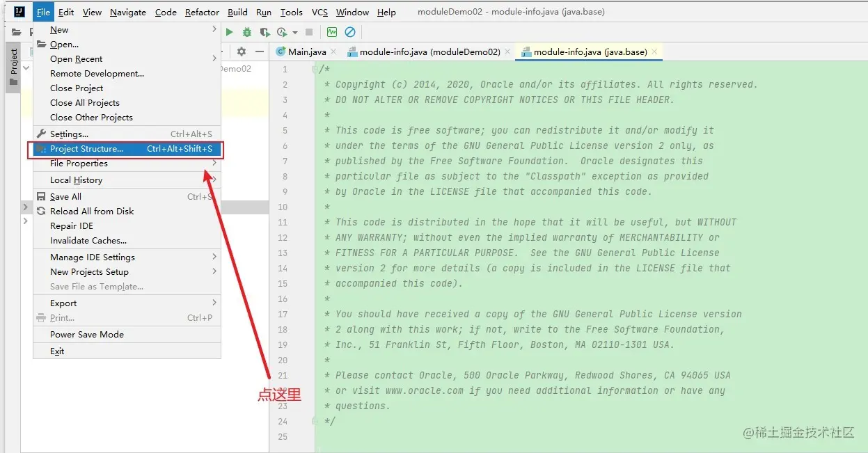The width and height of the screenshot is (868, 453).
Task: Click the IntelliJ IDEA logo icon
Action: pos(19,12)
